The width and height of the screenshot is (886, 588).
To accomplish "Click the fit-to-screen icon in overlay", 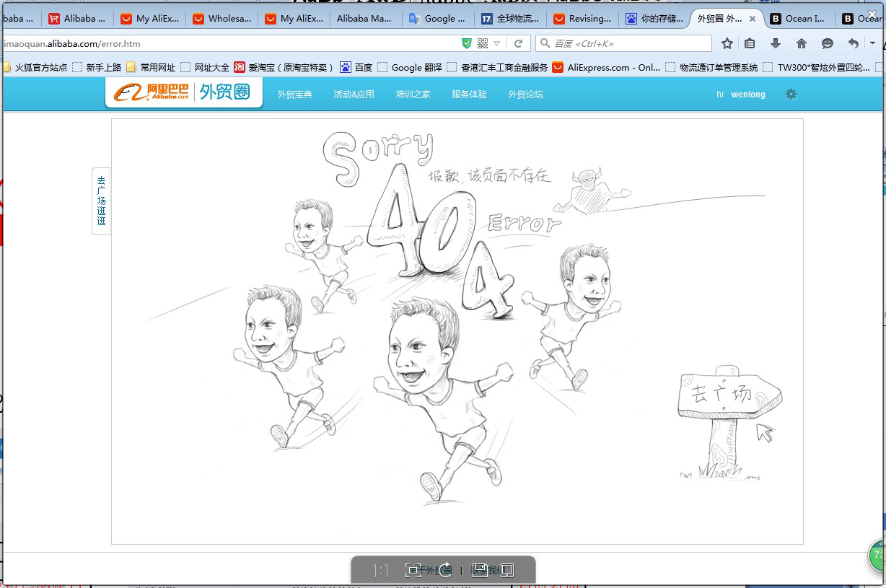I will pos(413,570).
